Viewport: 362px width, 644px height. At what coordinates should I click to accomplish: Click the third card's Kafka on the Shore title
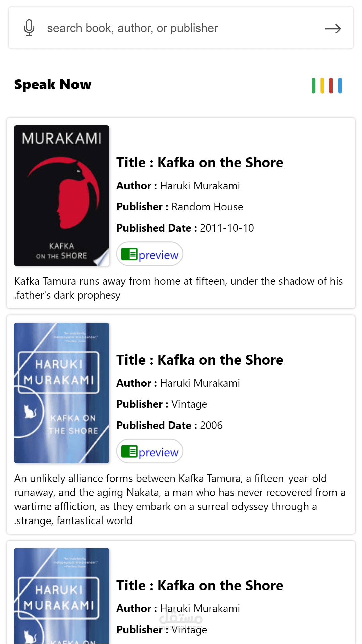pos(200,586)
